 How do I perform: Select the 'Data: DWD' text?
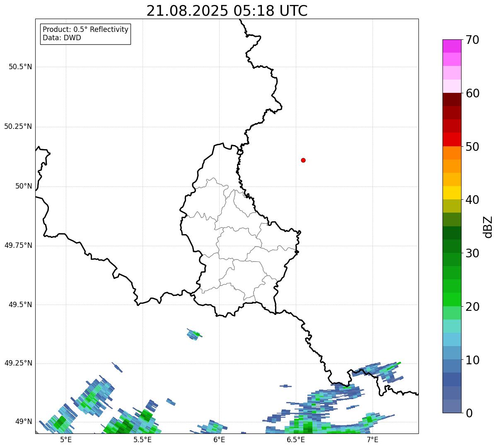pos(62,38)
